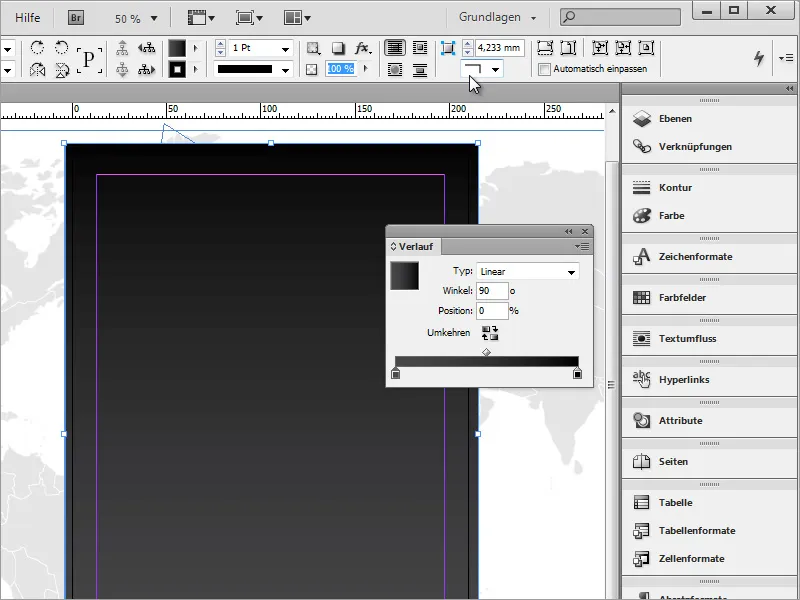Screen dimensions: 800x600
Task: Open the Grundlagen workspace dropdown
Action: (497, 17)
